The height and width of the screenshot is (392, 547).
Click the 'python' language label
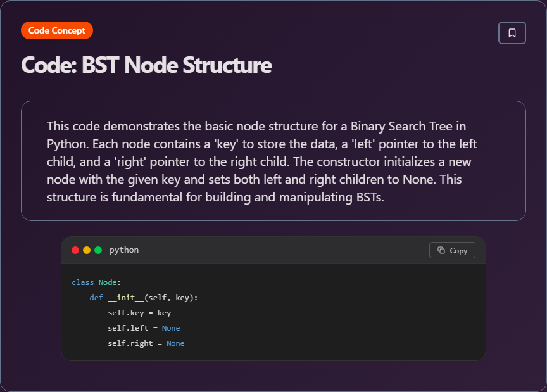tap(124, 250)
